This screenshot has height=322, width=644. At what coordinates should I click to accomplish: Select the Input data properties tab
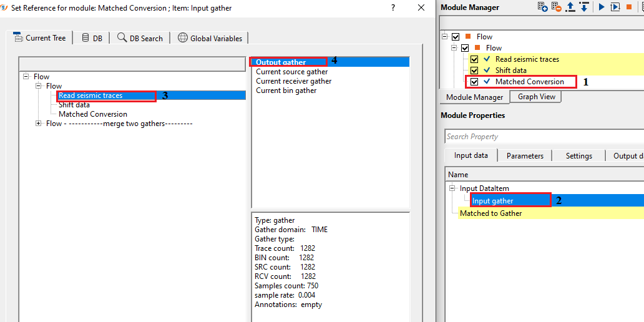[471, 155]
